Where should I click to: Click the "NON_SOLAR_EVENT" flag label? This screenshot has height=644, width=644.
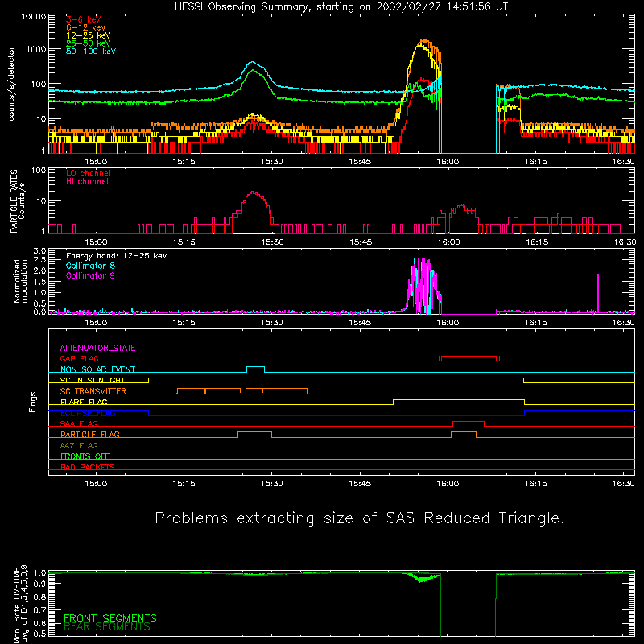tap(97, 369)
